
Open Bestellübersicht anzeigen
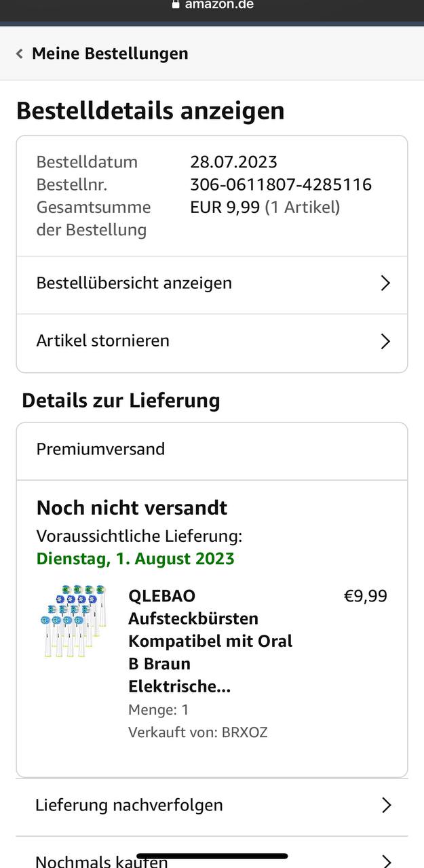click(x=134, y=283)
